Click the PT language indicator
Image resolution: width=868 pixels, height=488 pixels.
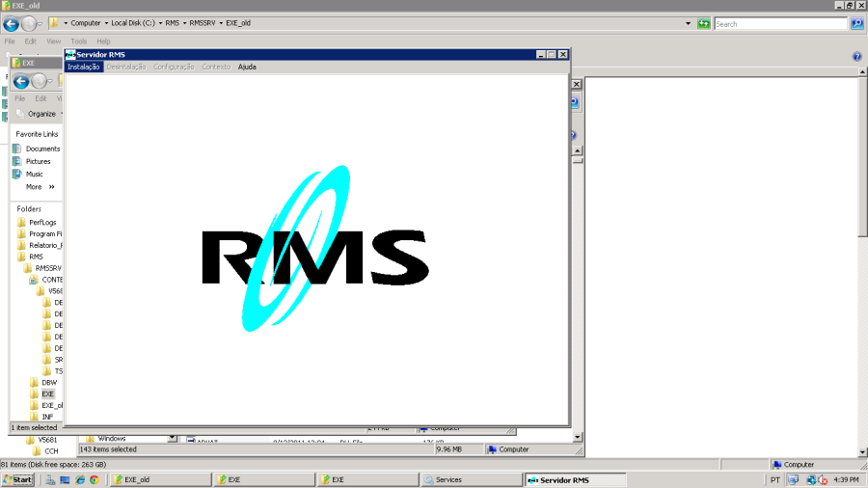click(775, 480)
